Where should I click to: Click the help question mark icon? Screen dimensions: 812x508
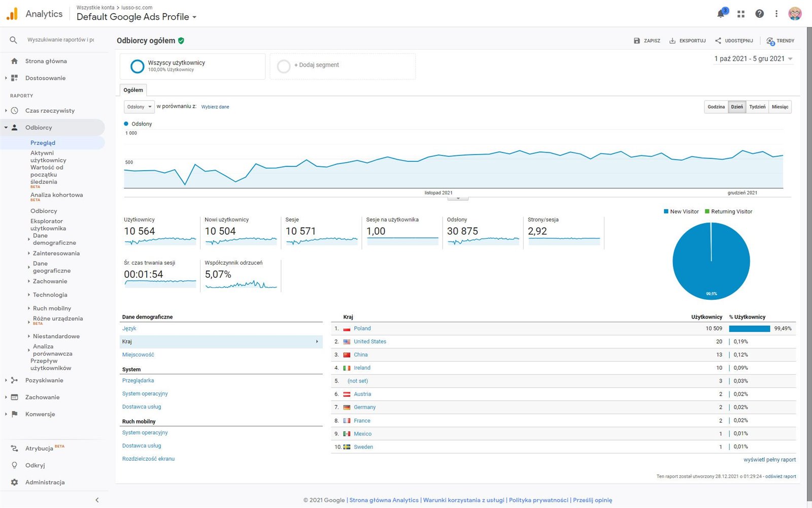(x=759, y=14)
